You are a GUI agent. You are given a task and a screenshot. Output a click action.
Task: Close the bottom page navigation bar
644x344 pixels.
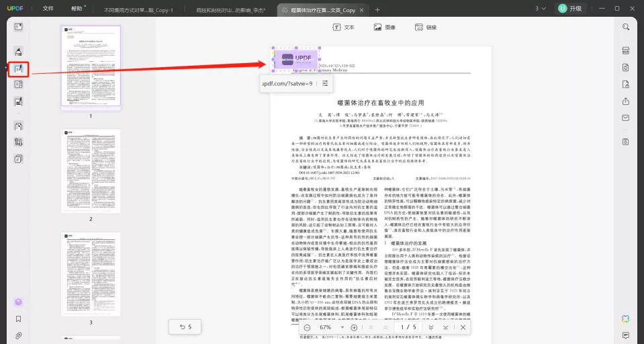[463, 328]
